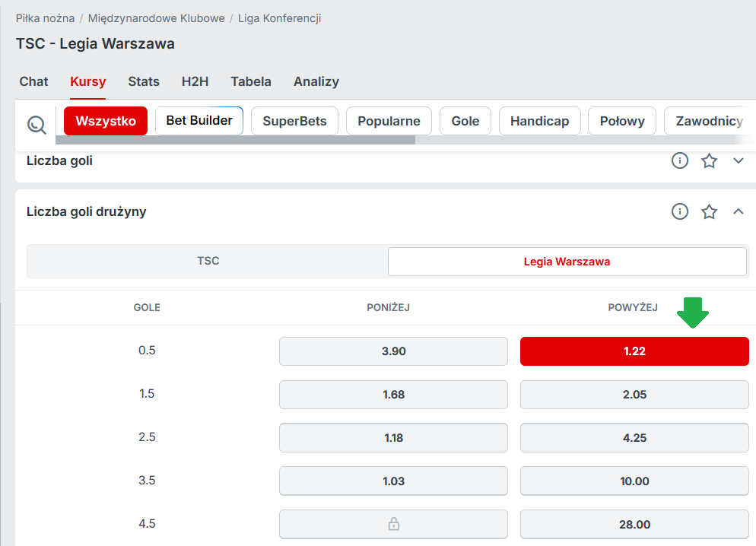Click Piłka nożna breadcrumb link
Screen dimensions: 756x546
coord(45,18)
